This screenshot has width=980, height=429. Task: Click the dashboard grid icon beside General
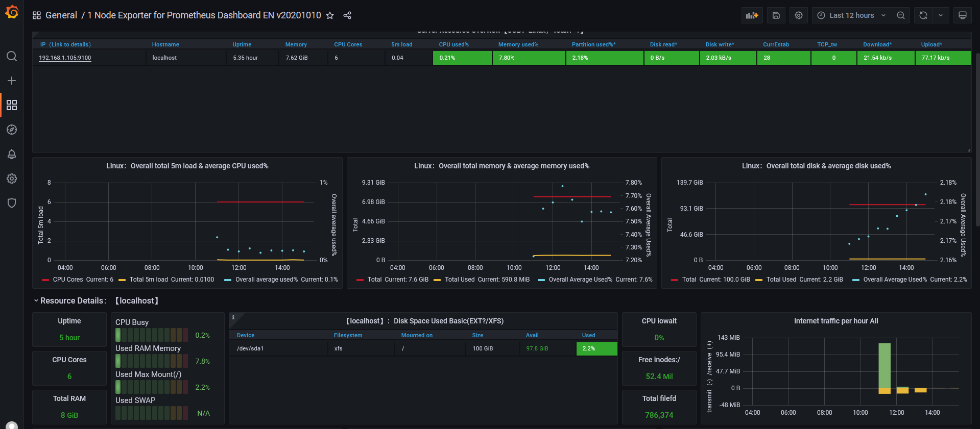[x=37, y=15]
